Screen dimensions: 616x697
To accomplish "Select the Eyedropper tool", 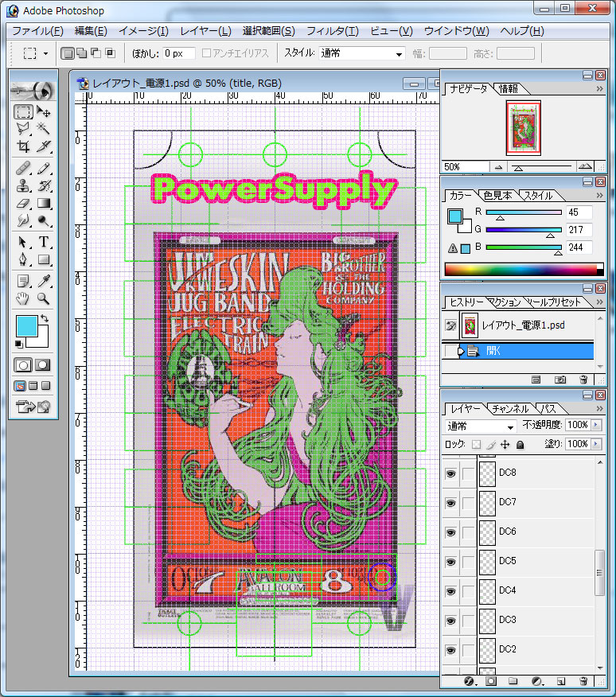I will [x=44, y=281].
